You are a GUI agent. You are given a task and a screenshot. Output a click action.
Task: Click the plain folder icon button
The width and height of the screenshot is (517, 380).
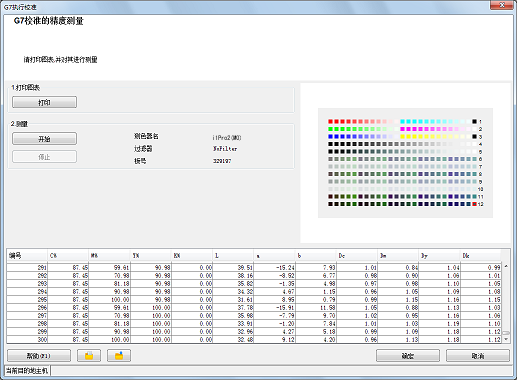click(89, 355)
